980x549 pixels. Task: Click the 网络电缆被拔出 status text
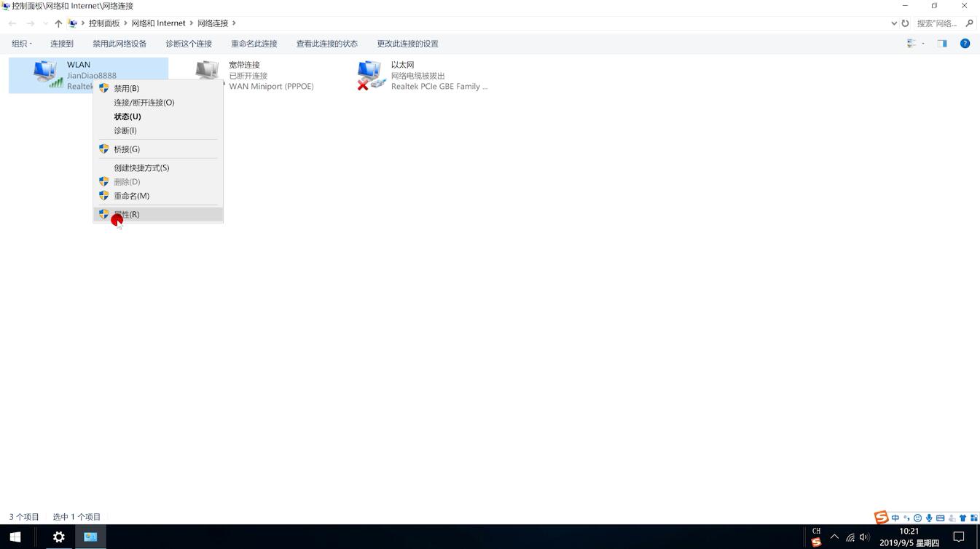(418, 76)
